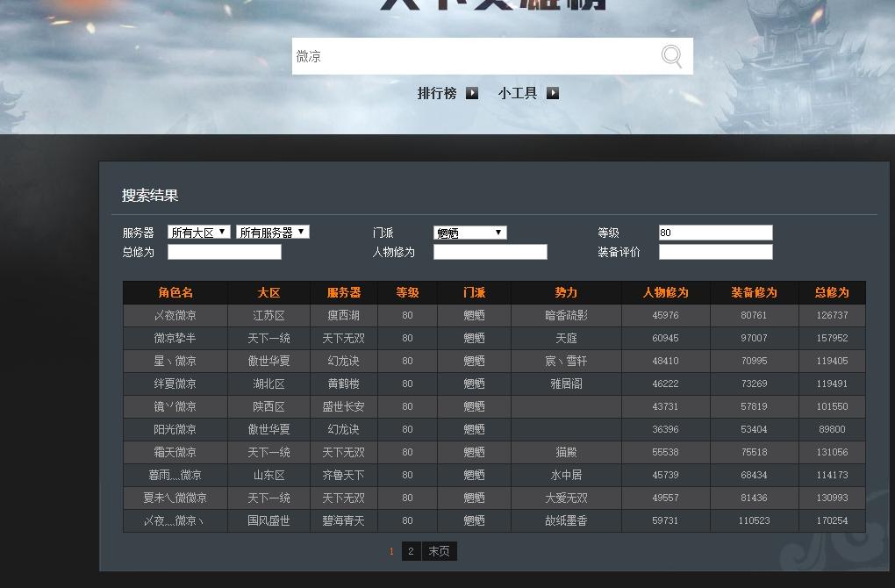This screenshot has width=895, height=588.
Task: Click 暗香疏影 faction cell
Action: (566, 315)
